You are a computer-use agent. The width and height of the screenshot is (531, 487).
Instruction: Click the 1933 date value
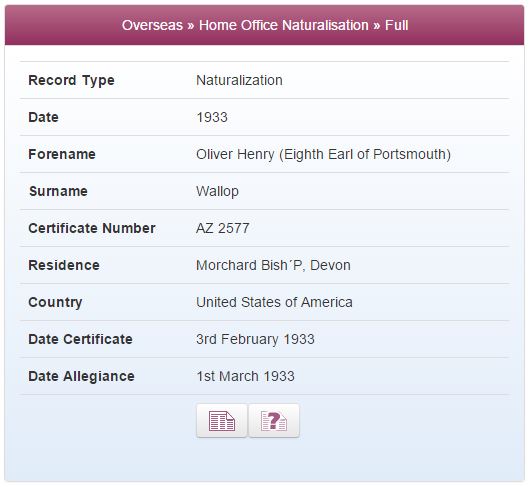pos(212,118)
